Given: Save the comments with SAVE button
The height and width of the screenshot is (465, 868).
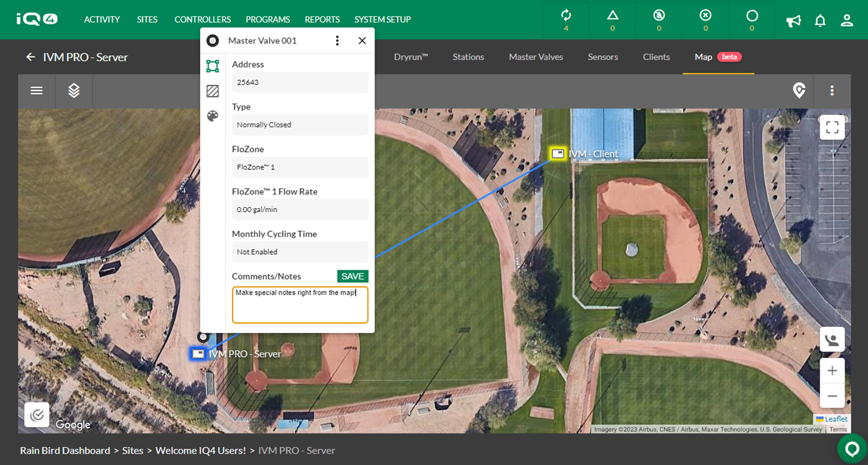Looking at the screenshot, I should coord(353,277).
